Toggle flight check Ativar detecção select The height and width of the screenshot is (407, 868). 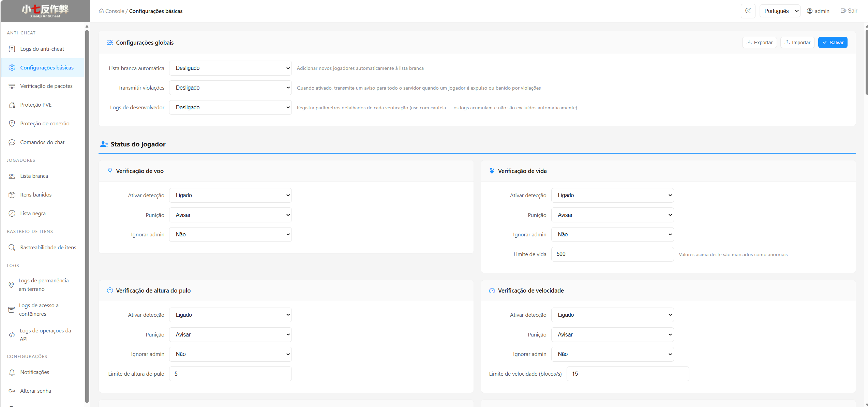click(230, 195)
